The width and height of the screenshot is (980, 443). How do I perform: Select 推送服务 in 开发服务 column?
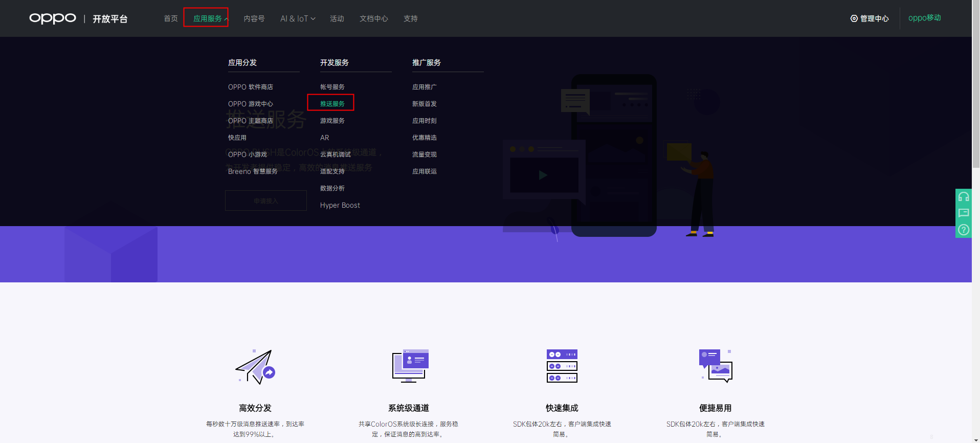pos(332,103)
